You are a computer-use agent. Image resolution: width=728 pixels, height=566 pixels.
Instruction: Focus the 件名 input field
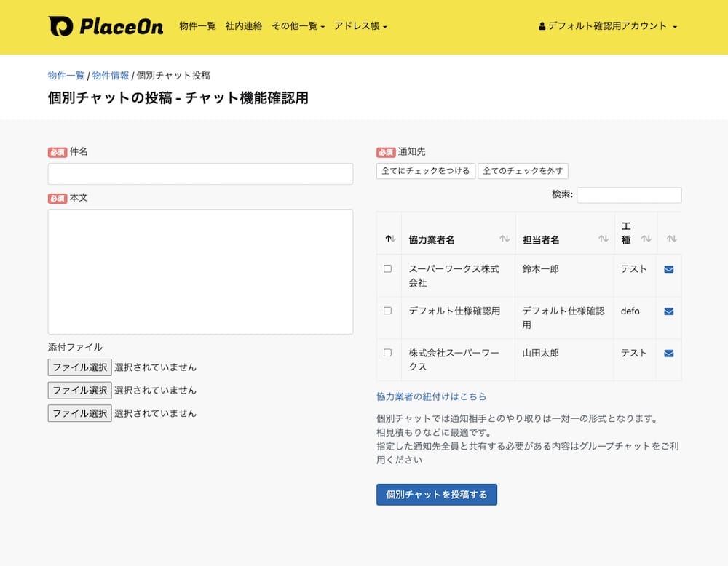(x=200, y=174)
